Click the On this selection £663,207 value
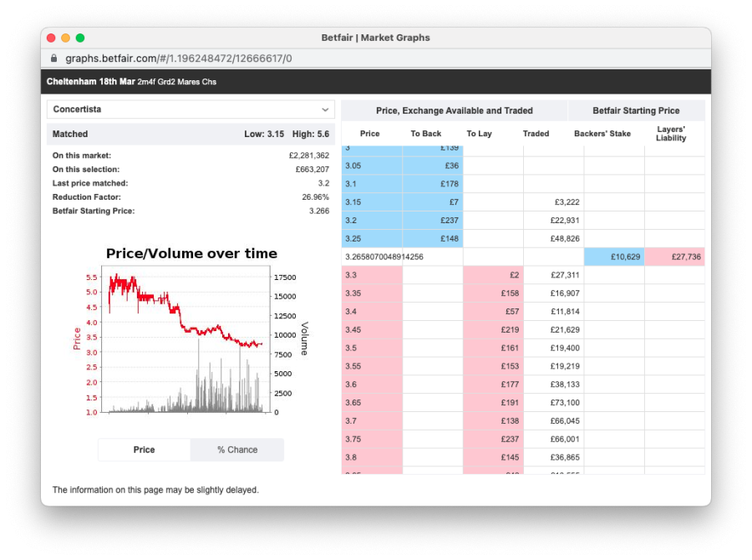Screen dimensions: 752x560 click(312, 170)
